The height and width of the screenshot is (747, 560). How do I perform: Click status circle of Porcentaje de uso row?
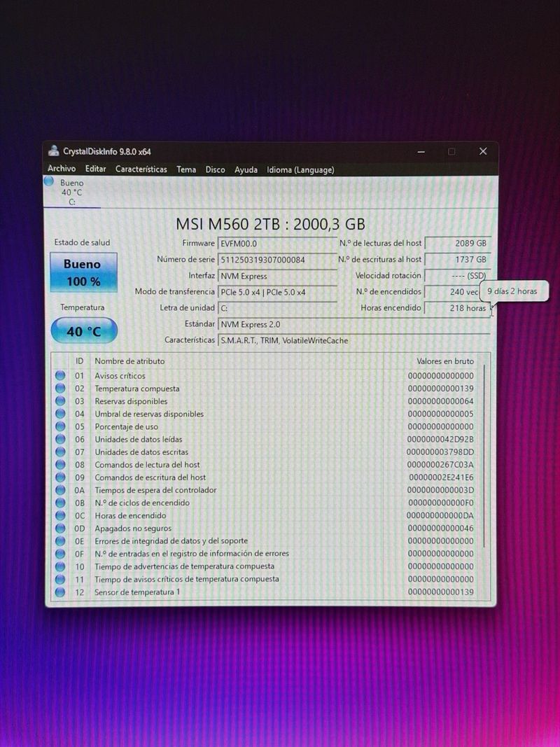[60, 426]
